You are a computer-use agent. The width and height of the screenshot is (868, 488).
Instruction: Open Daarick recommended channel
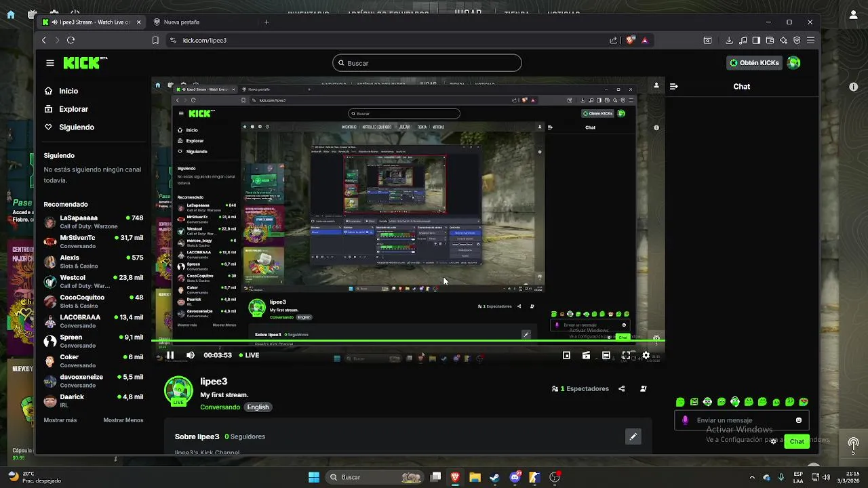[x=93, y=401]
